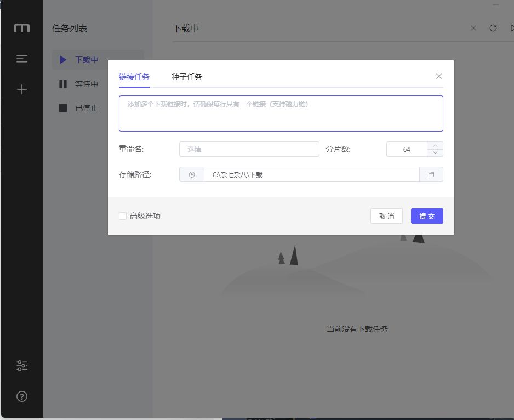Switch to 链接任务 tab
Screen dimensions: 514x420
pyautogui.click(x=134, y=77)
